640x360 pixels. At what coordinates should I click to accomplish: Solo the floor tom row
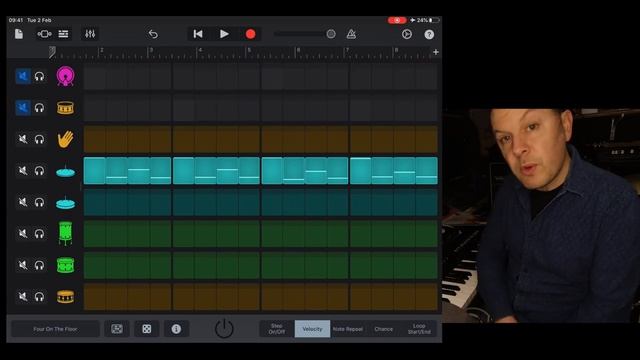click(39, 233)
